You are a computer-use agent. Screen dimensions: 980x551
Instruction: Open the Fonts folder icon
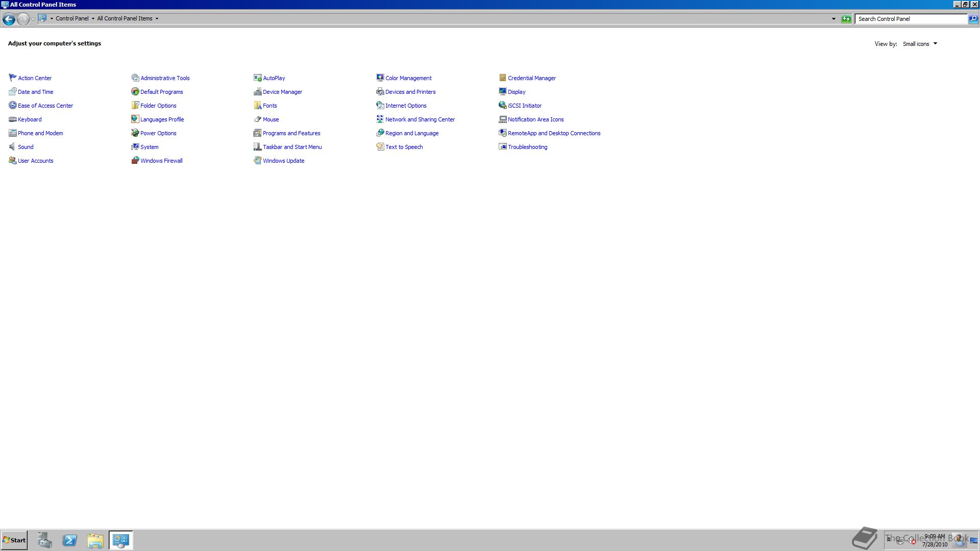[257, 105]
